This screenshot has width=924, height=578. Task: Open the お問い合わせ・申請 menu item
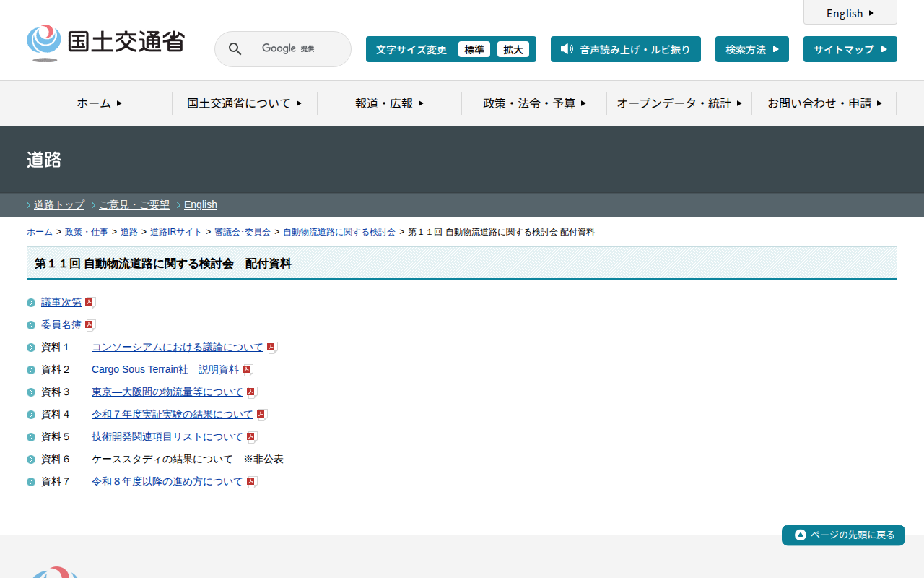click(x=824, y=103)
